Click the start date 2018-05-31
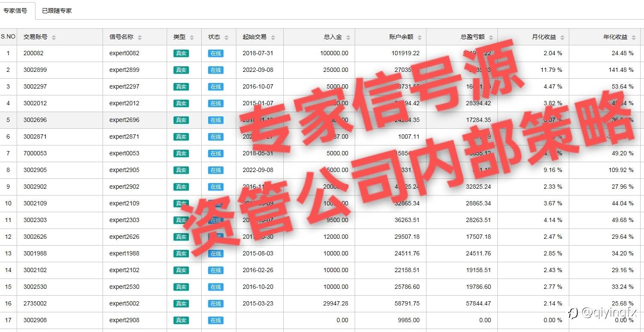Screen dimensions: 644x332 (258, 154)
